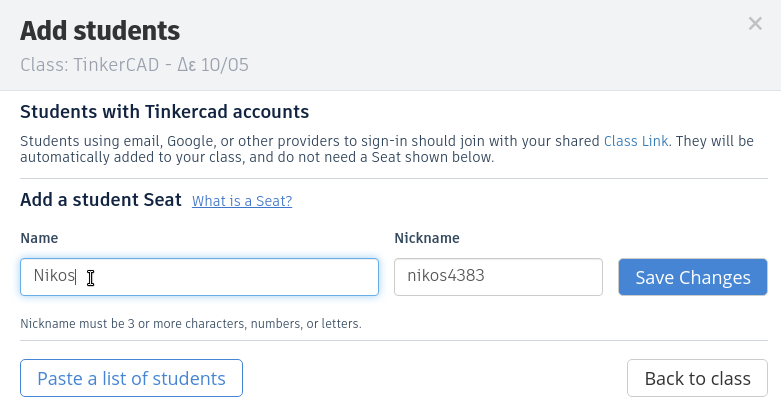Image resolution: width=781 pixels, height=405 pixels.
Task: Click the typed text 'Nikos'
Action: pyautogui.click(x=53, y=277)
